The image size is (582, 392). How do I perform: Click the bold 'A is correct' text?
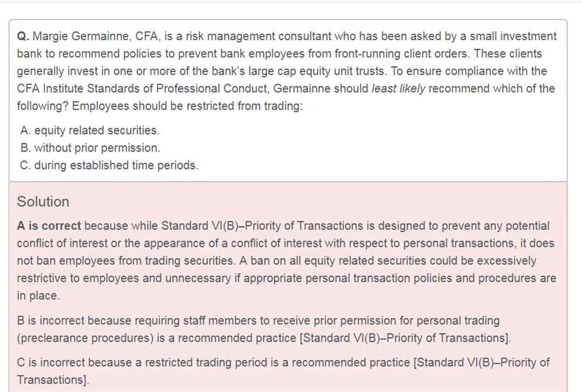(x=49, y=226)
